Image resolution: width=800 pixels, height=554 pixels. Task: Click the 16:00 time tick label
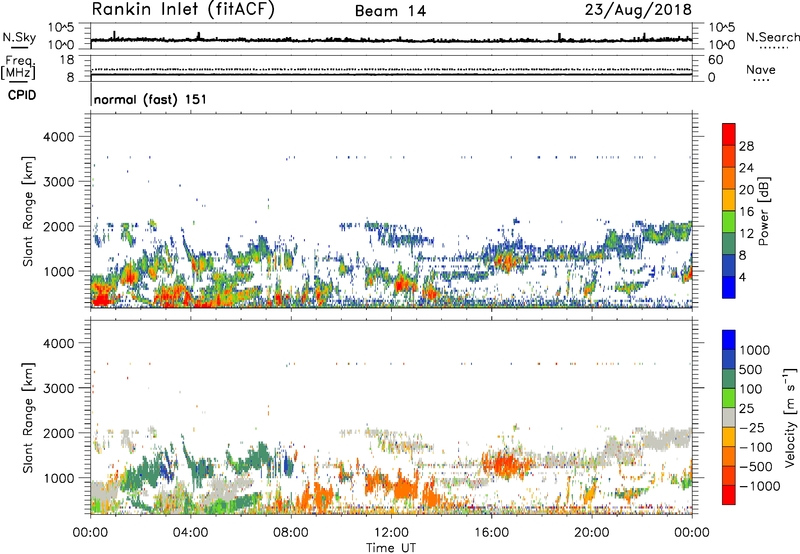(x=491, y=533)
